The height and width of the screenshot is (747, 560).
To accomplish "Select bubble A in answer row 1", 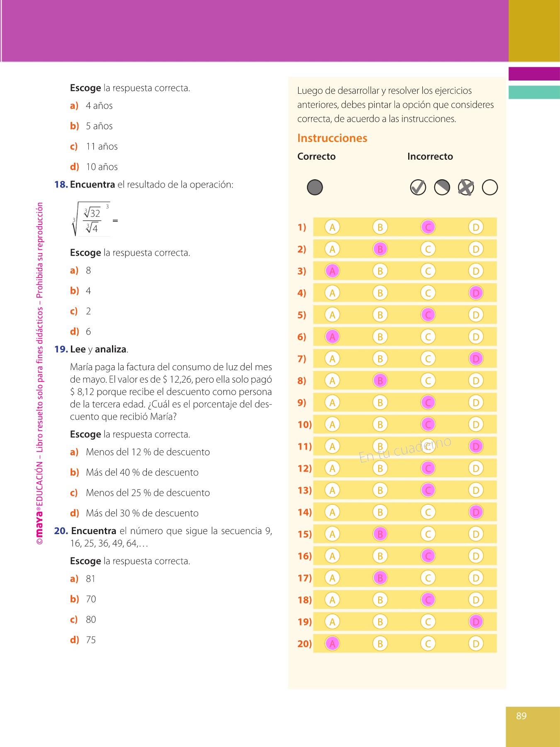I will point(332,227).
